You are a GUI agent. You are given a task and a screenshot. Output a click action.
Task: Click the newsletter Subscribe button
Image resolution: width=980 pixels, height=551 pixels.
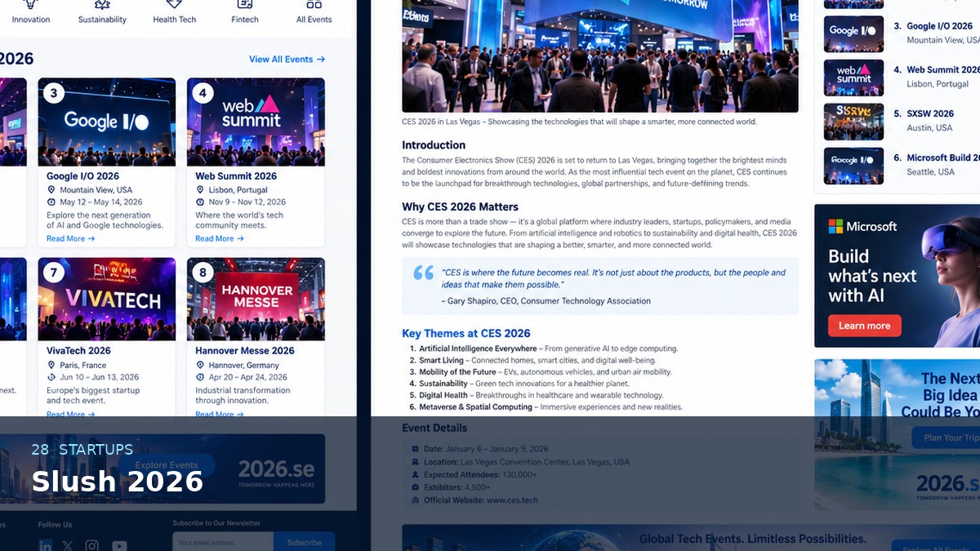pos(304,542)
